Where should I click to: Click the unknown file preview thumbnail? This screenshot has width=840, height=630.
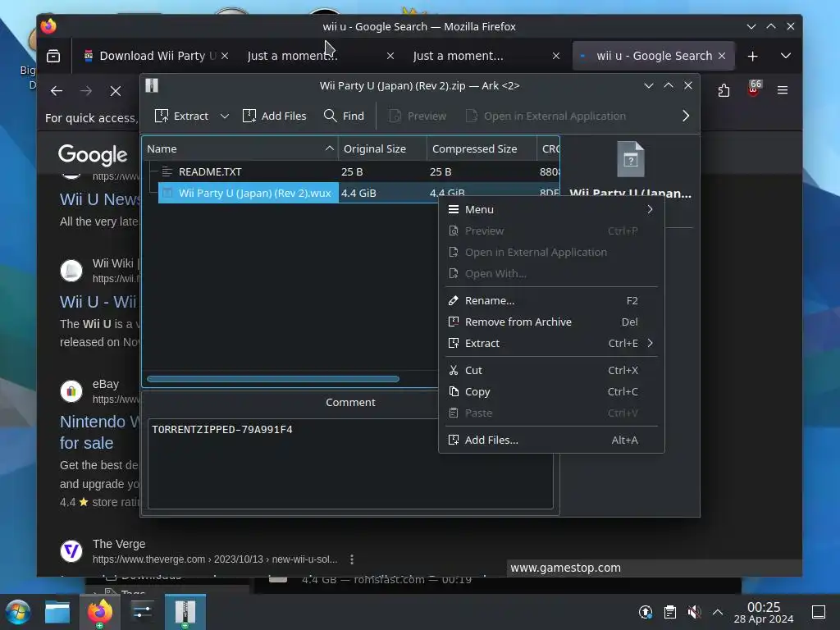pyautogui.click(x=631, y=159)
